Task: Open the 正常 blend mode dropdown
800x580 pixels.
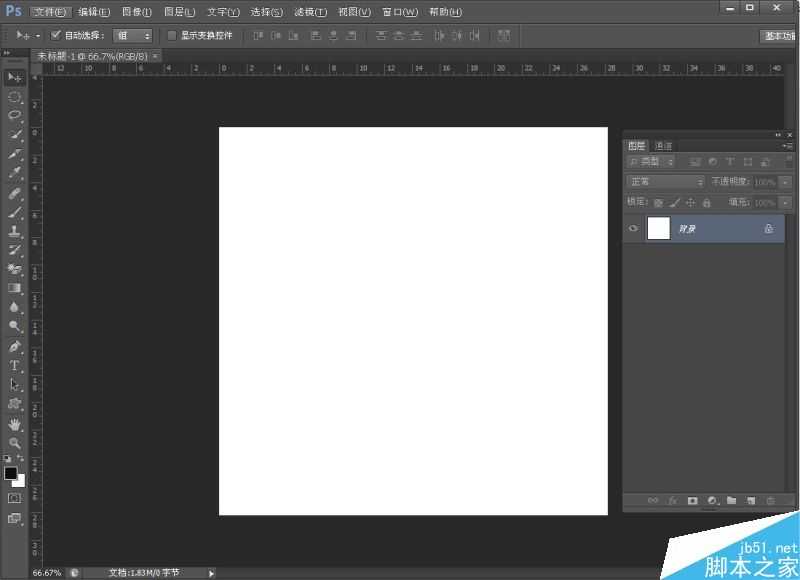Action: coord(665,182)
